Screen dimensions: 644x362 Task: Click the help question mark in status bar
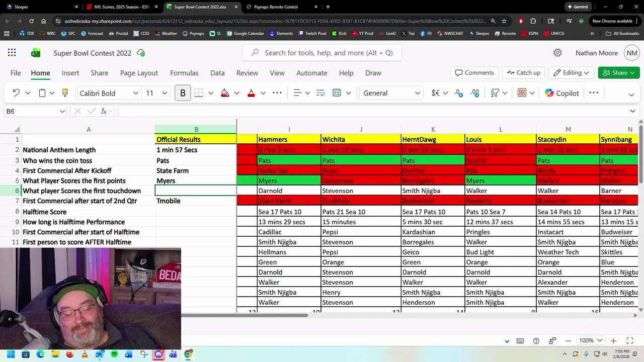pyautogui.click(x=536, y=341)
